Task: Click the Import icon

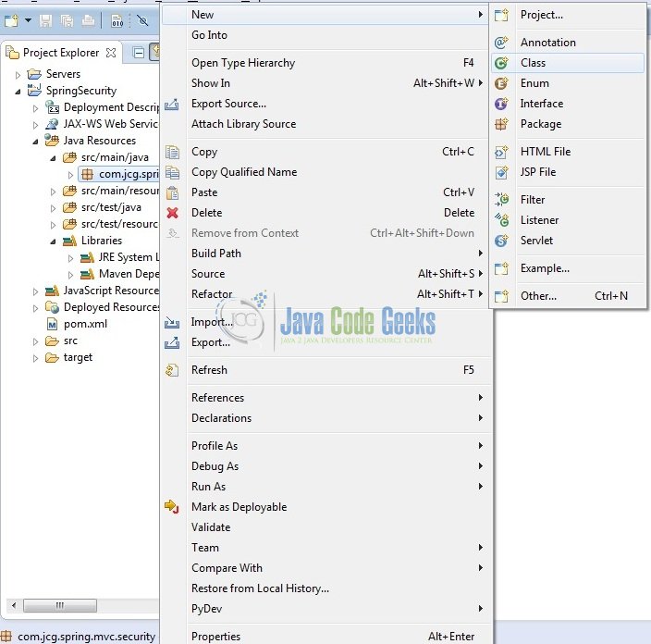Action: coord(172,322)
